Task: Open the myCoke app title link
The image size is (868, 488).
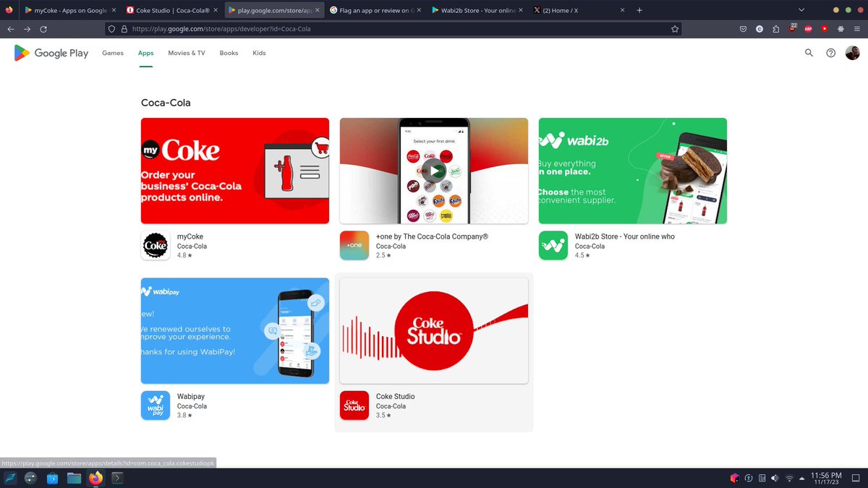Action: point(190,236)
